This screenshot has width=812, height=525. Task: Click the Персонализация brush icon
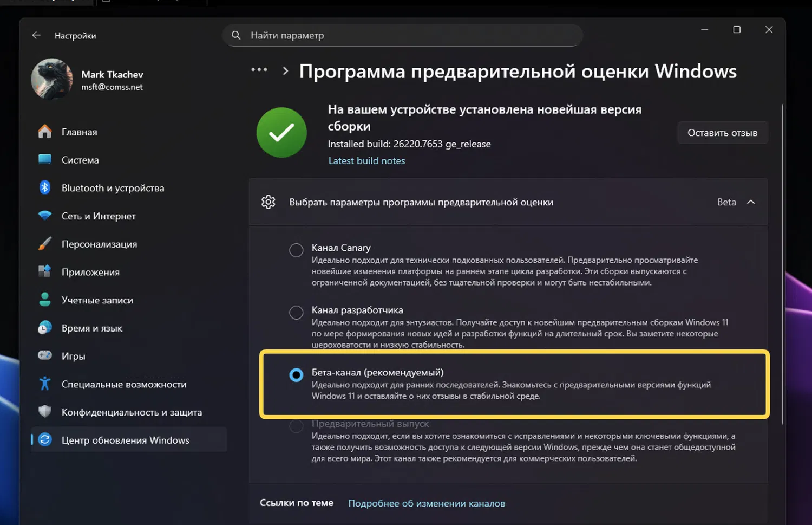pyautogui.click(x=45, y=244)
